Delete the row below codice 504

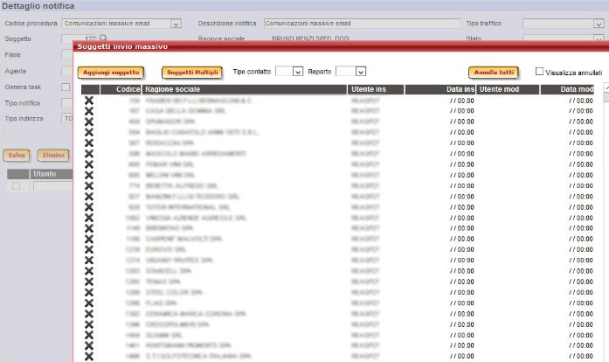click(x=89, y=143)
